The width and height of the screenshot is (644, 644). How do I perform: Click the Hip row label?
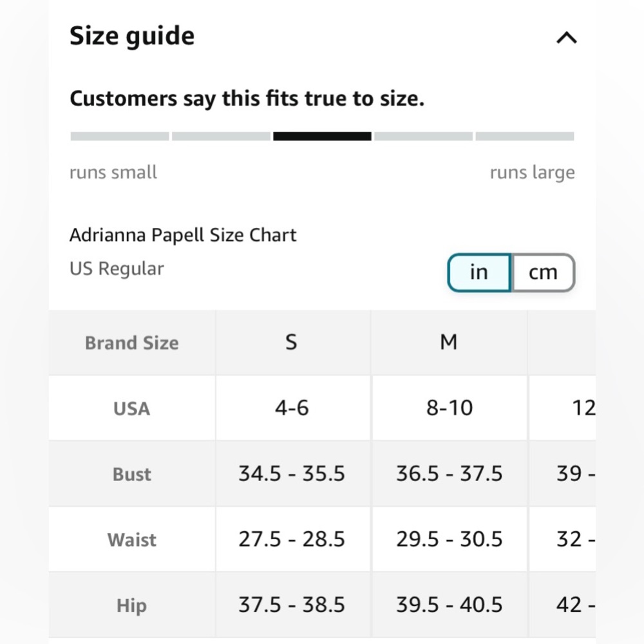[132, 605]
